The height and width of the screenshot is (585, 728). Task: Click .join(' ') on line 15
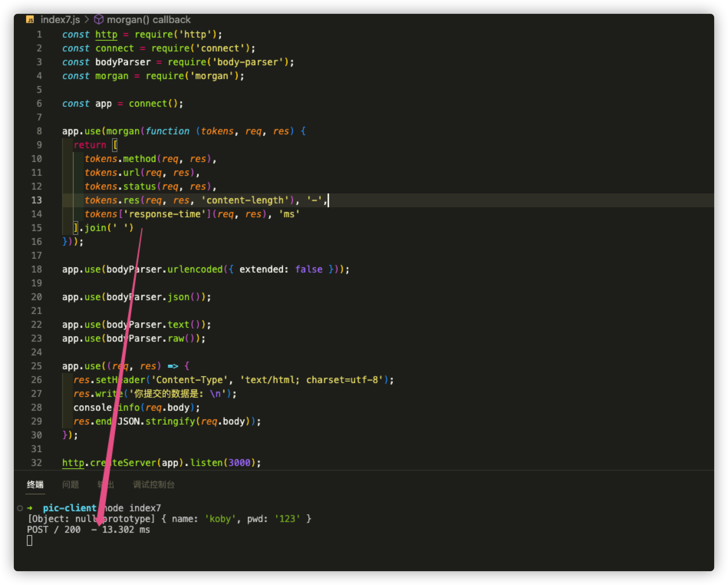pyautogui.click(x=106, y=228)
